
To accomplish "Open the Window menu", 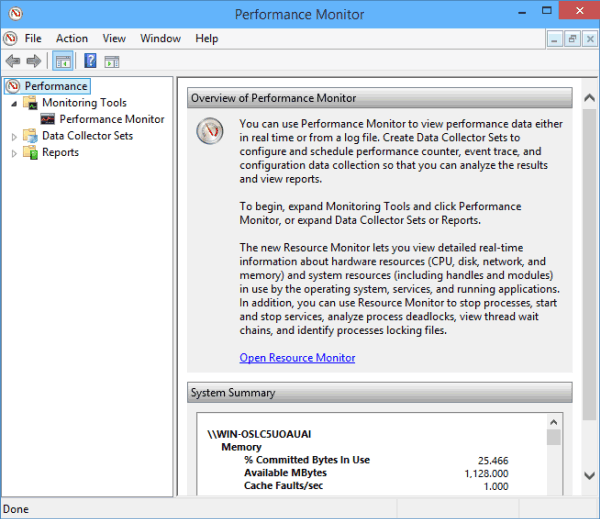I will [160, 38].
